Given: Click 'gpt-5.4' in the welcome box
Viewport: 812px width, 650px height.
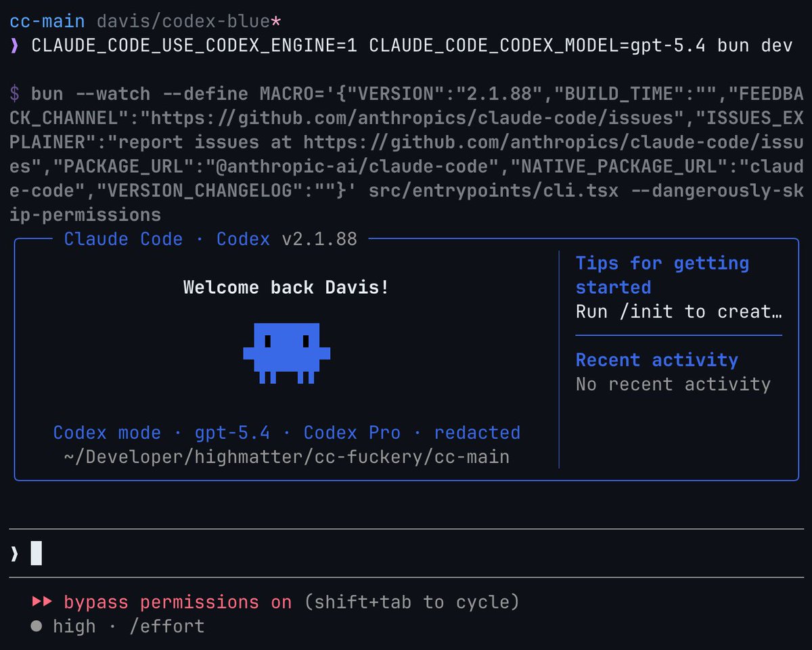Looking at the screenshot, I should point(232,433).
